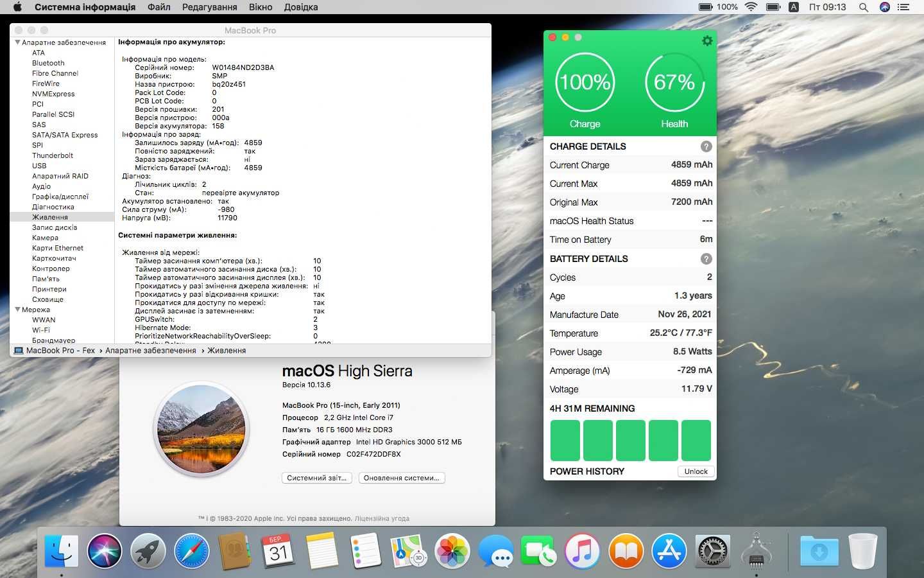Click the Siri icon in the menu bar
Viewport: 924px width, 578px height.
884,7
